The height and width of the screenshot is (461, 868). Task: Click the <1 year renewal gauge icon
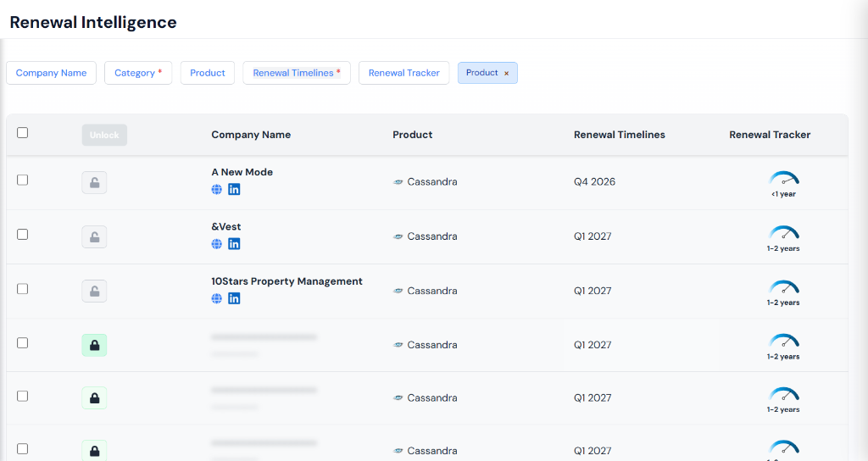784,178
